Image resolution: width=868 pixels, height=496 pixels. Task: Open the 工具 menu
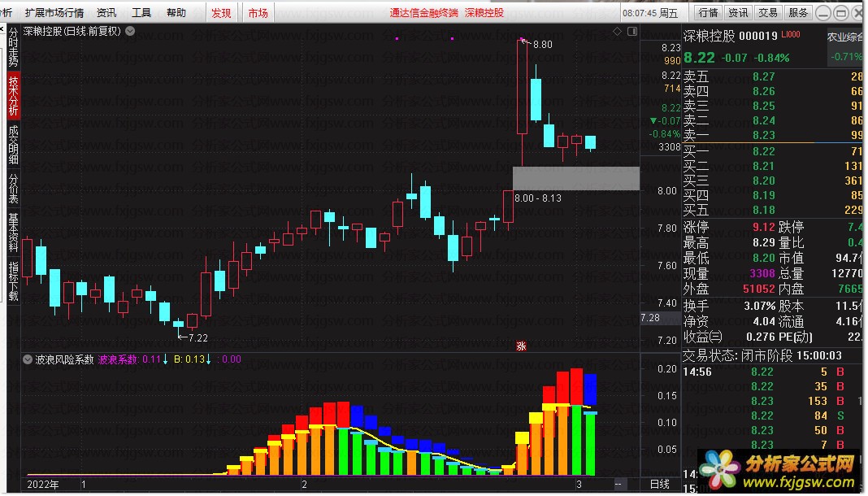coord(141,12)
